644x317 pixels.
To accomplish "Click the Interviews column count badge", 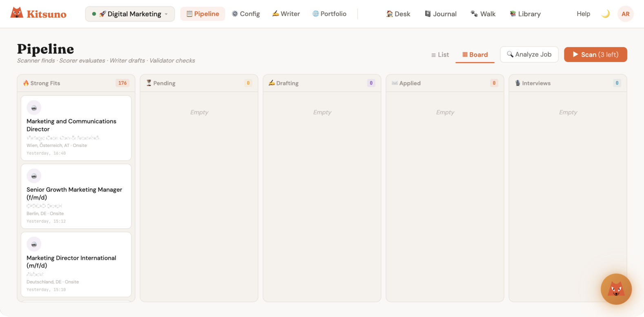I will pyautogui.click(x=617, y=83).
